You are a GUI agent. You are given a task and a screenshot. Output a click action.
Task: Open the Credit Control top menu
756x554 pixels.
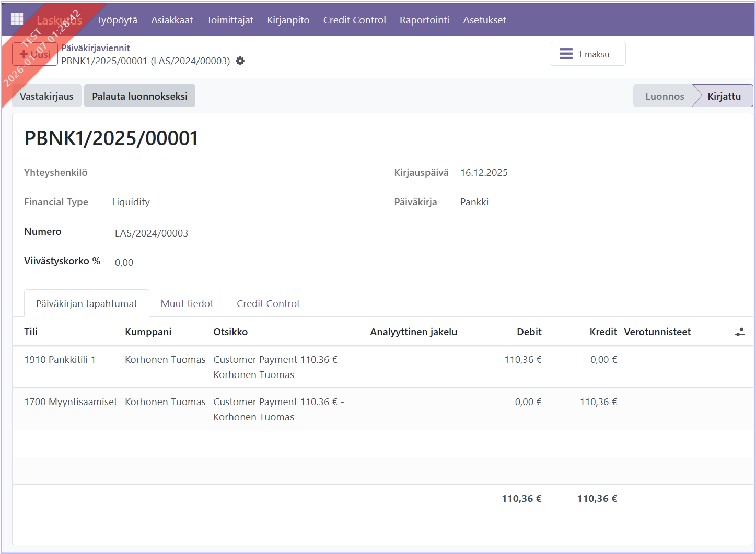click(x=354, y=20)
